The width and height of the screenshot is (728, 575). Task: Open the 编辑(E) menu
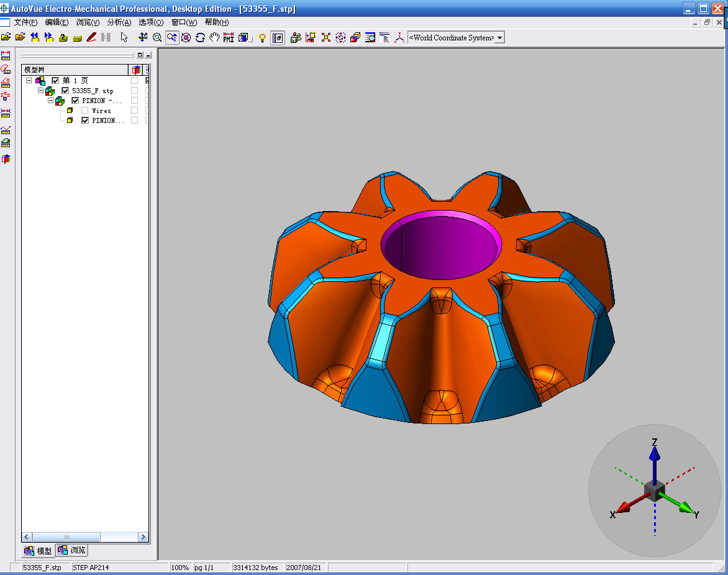point(57,22)
